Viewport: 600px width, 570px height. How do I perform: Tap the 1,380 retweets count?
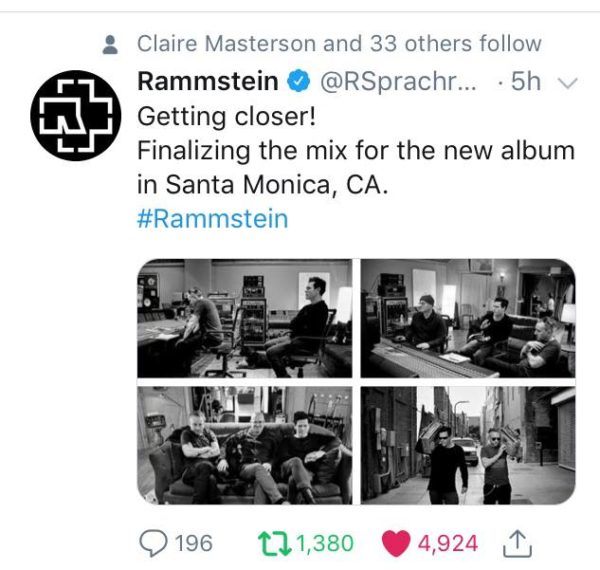[x=325, y=544]
